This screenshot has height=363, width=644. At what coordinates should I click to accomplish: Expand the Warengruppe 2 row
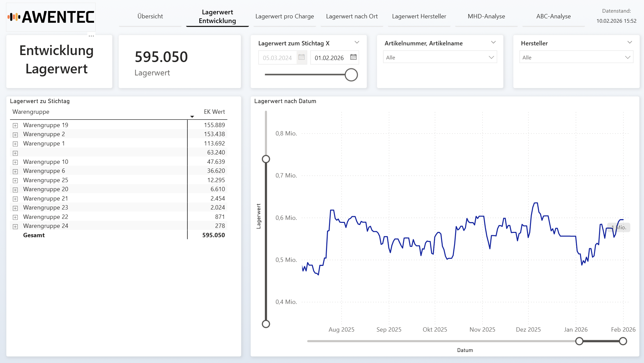click(15, 134)
